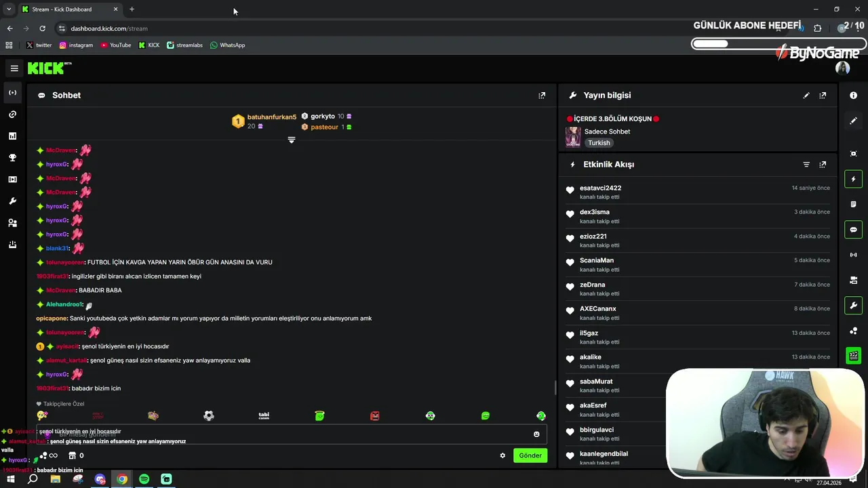Screen dimensions: 868x488
Task: Toggle the green clapperboard clips button
Action: [x=853, y=356]
